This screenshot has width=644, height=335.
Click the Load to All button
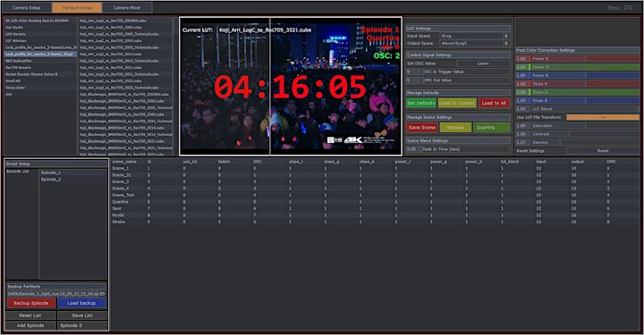[x=494, y=103]
